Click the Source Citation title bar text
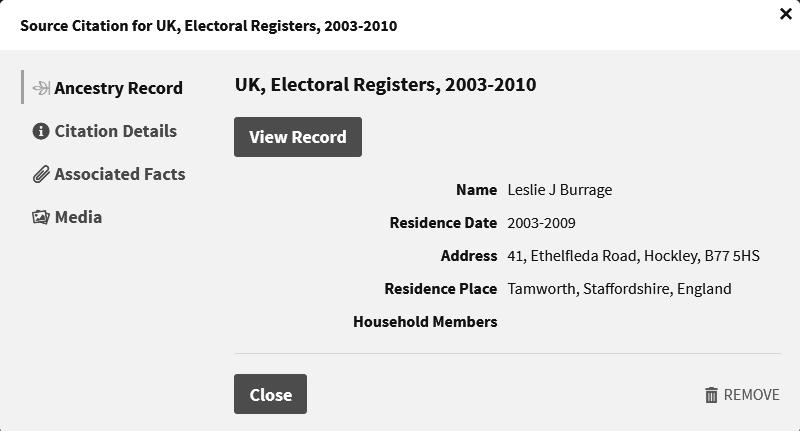Image resolution: width=800 pixels, height=431 pixels. click(208, 26)
